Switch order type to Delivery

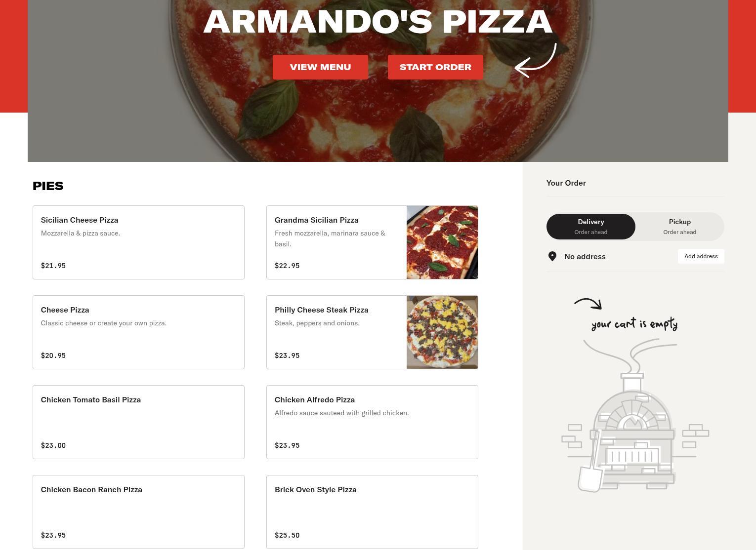tap(591, 227)
